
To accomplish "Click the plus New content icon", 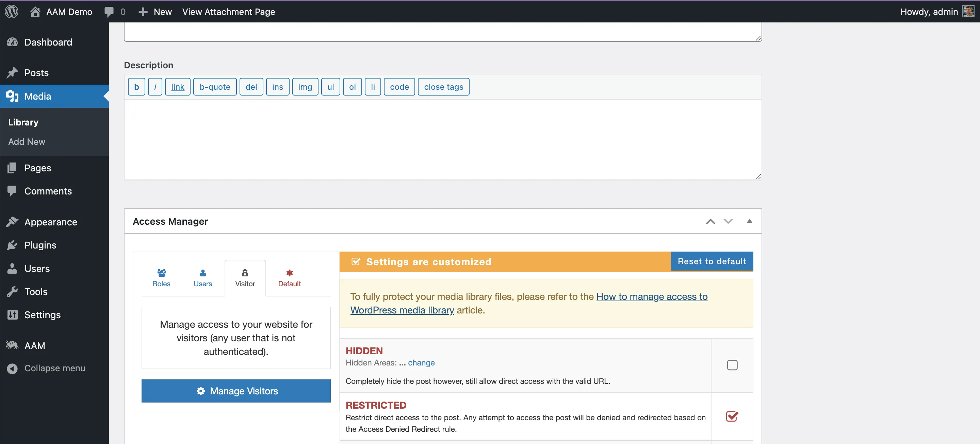I will coord(143,12).
